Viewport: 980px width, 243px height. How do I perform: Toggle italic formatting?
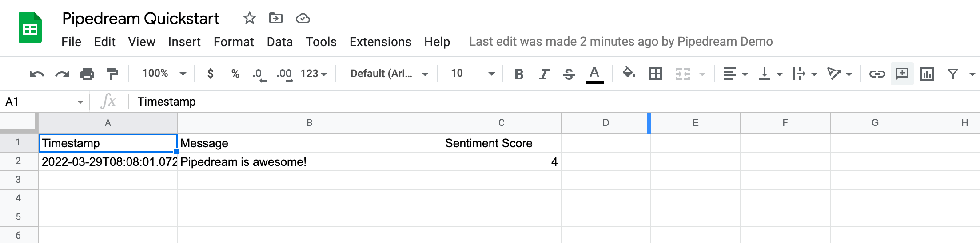(544, 74)
